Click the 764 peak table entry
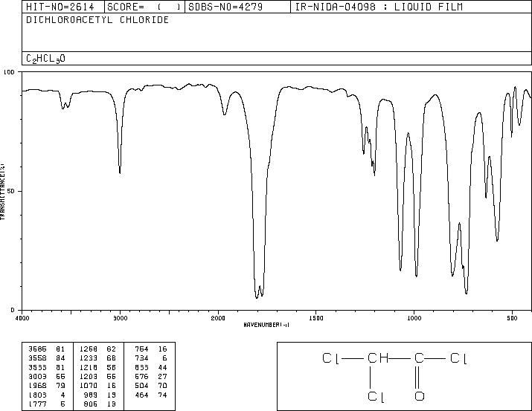 150,349
